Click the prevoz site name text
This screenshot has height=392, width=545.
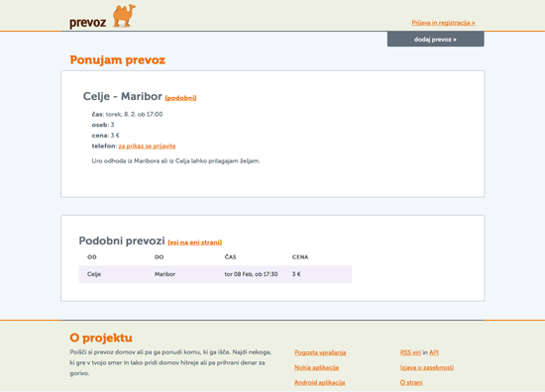coord(87,23)
